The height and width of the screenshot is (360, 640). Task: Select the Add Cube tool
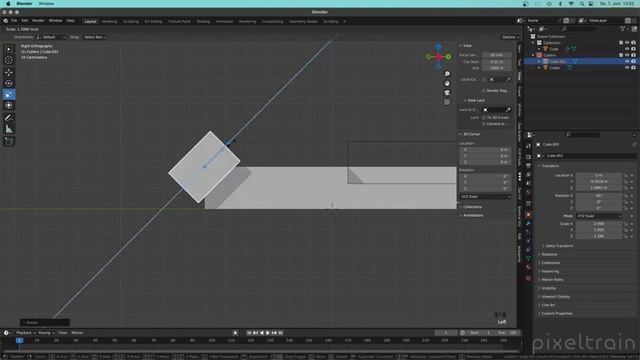9,141
